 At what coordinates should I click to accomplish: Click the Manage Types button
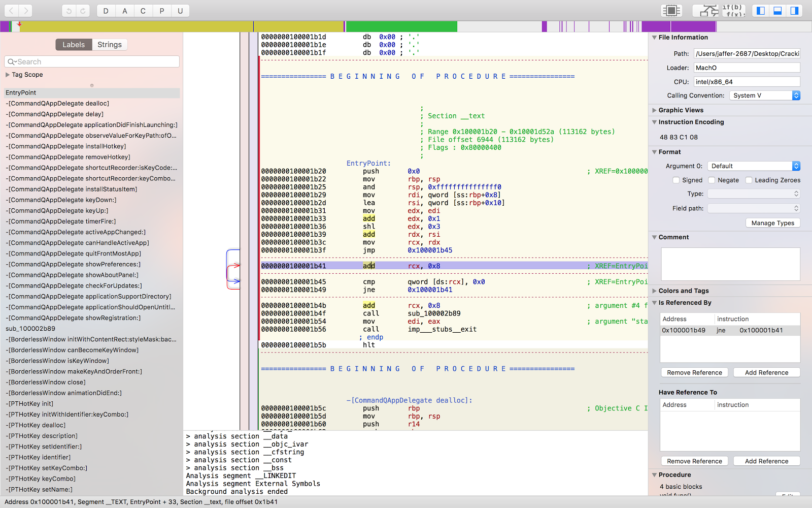pos(773,223)
